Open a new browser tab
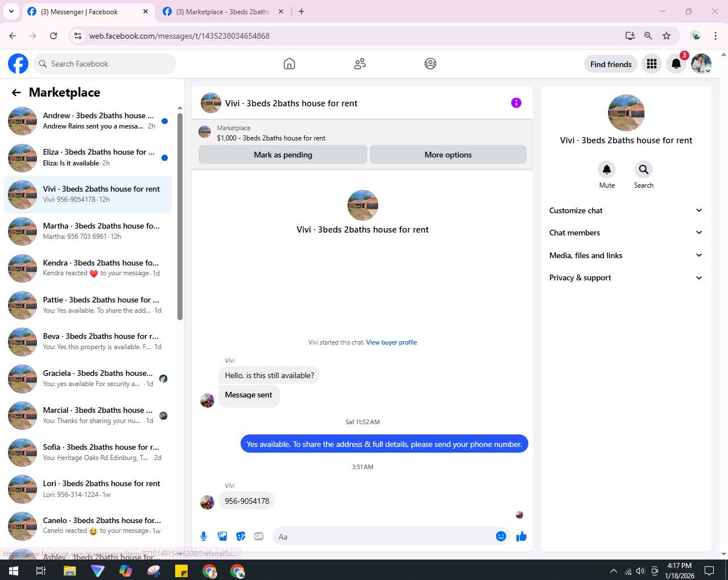728x580 pixels. click(301, 11)
